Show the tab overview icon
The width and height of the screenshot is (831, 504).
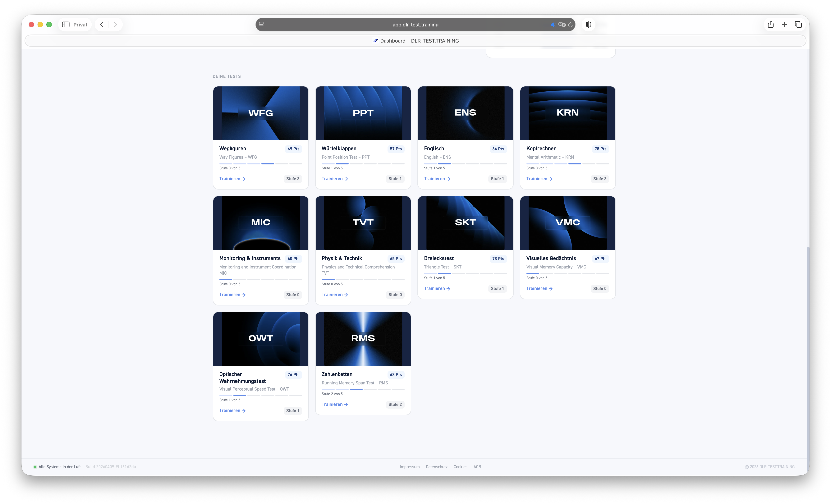(x=798, y=25)
